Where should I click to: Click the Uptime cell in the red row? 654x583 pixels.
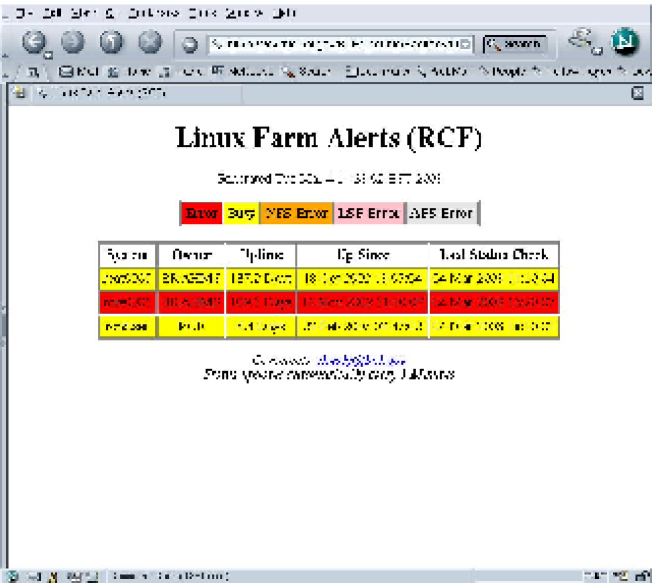pyautogui.click(x=261, y=302)
